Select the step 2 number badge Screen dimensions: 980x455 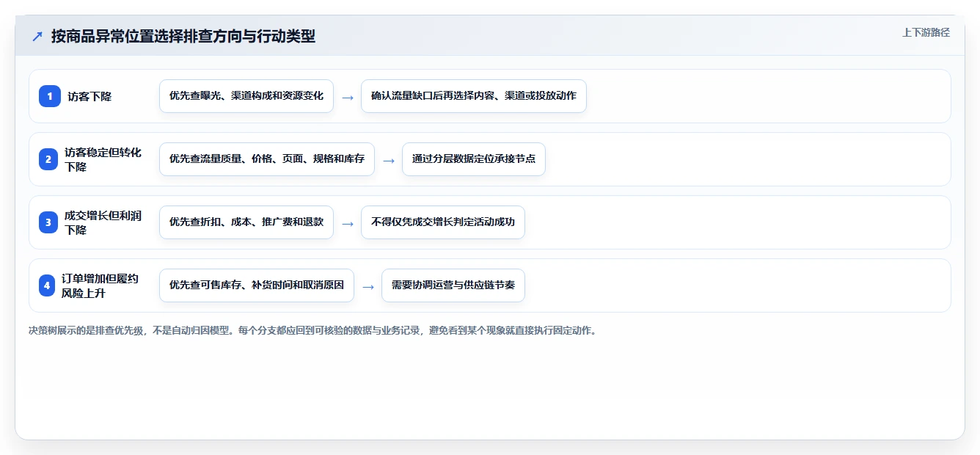pyautogui.click(x=48, y=159)
